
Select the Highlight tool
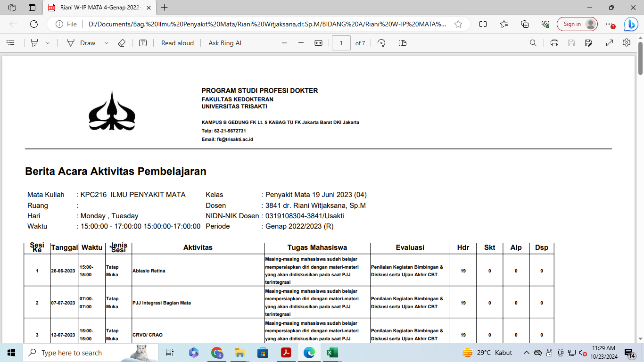[x=34, y=43]
